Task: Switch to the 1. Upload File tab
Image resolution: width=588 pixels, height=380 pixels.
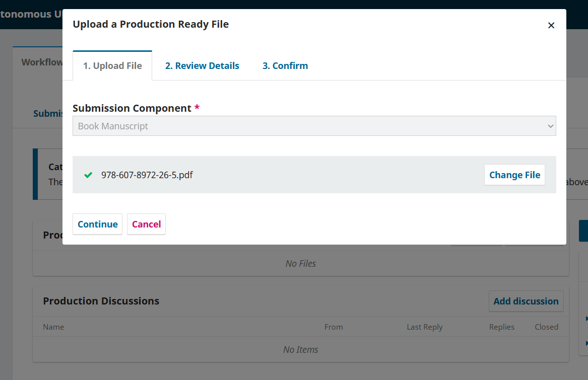Action: (x=112, y=65)
